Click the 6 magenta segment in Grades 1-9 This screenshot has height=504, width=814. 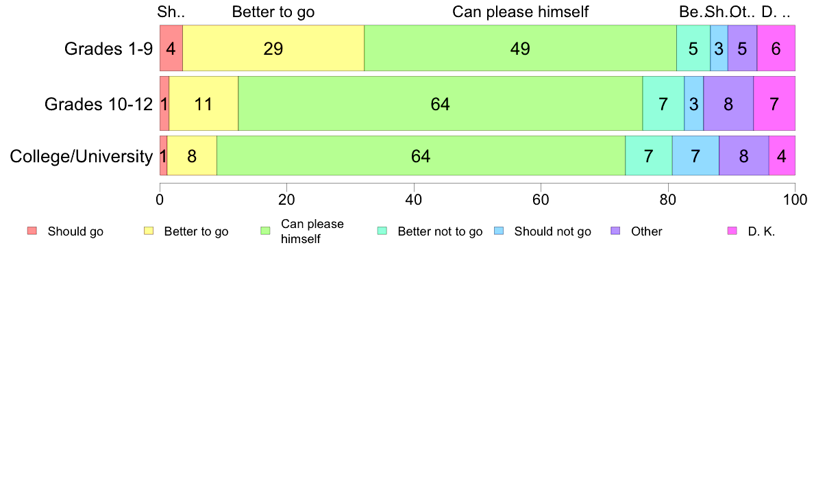pyautogui.click(x=776, y=48)
